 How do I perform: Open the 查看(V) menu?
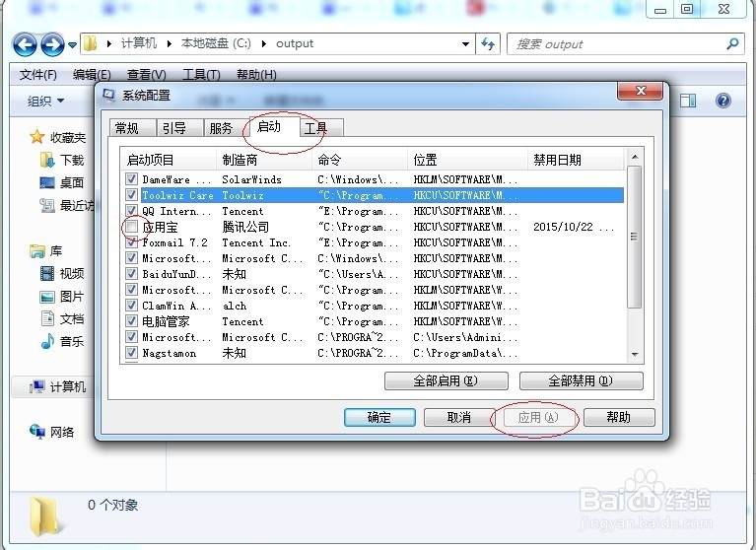click(147, 75)
